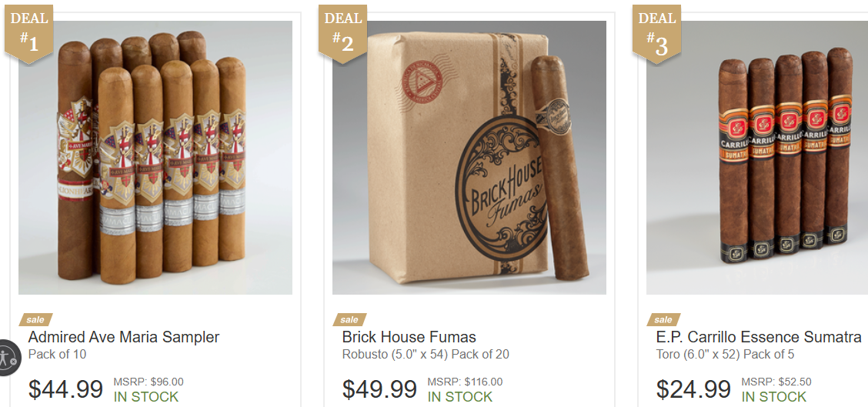Viewport: 868px width, 407px height.
Task: Click Robusto Pack of 20 description text
Action: click(426, 355)
